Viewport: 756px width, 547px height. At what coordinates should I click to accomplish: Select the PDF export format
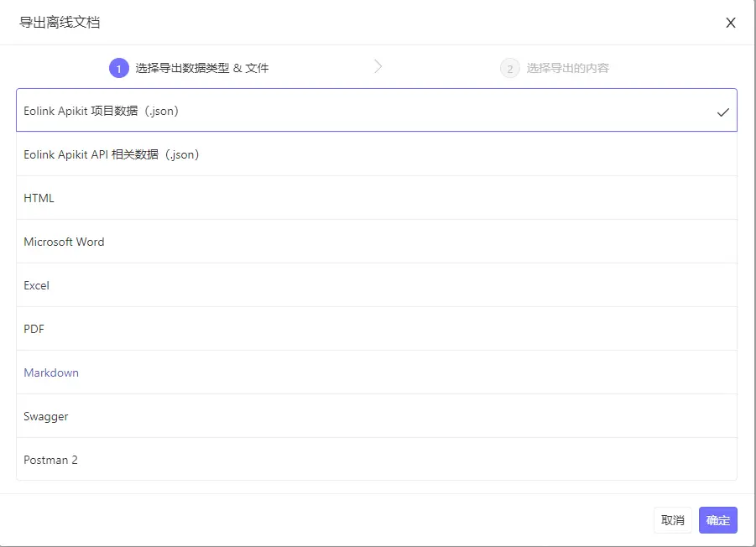click(34, 329)
